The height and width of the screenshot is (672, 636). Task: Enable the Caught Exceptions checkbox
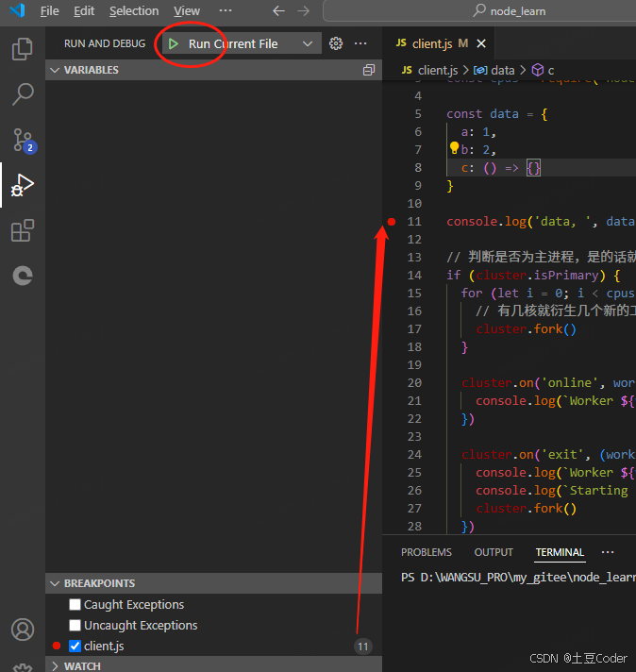coord(75,604)
